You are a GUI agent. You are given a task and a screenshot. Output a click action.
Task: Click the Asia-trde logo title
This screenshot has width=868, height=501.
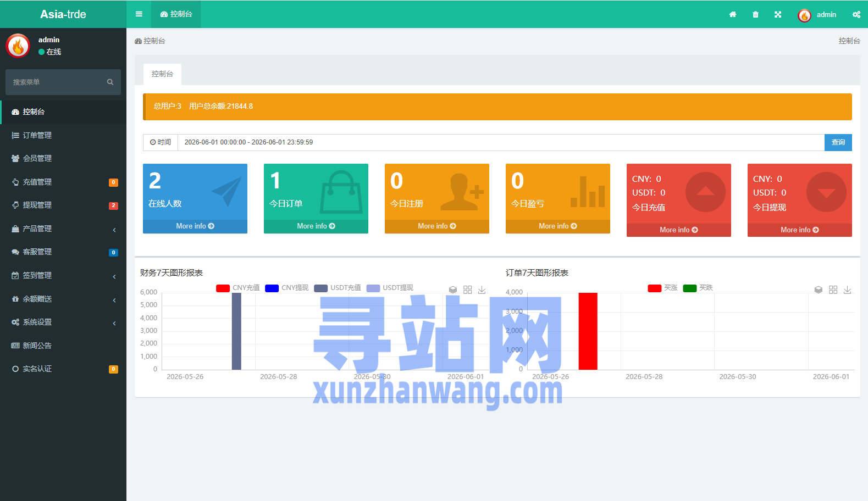63,14
